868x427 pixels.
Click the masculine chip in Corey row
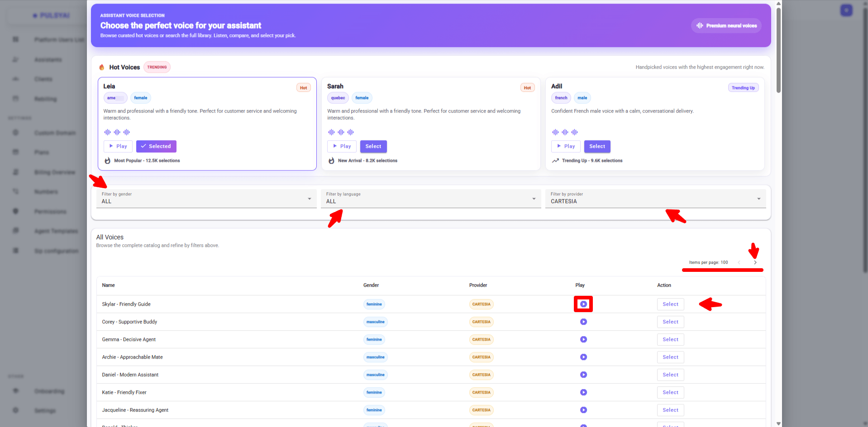click(x=376, y=322)
